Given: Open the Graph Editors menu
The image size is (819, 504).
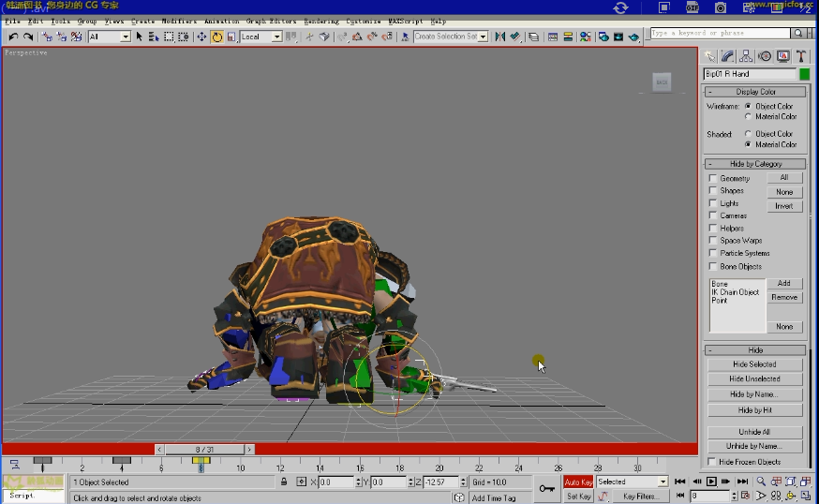Looking at the screenshot, I should coord(271,21).
